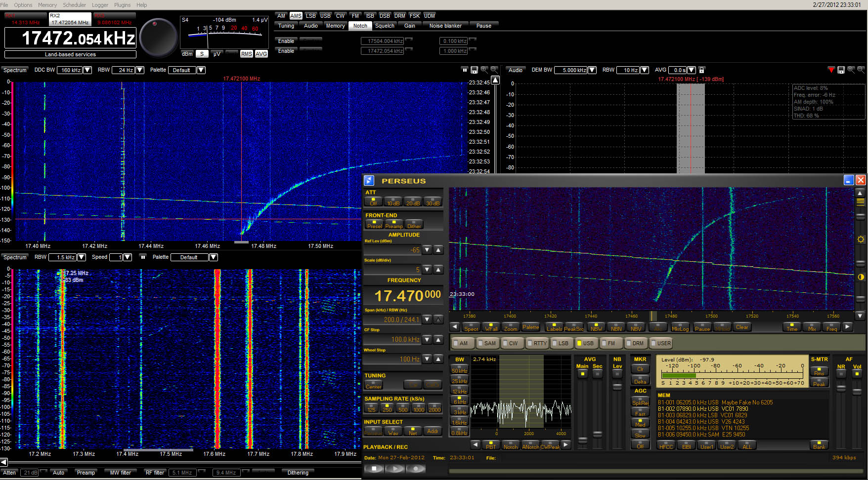This screenshot has width=868, height=480.
Task: Click the Perseus blue logo icon
Action: click(x=369, y=180)
